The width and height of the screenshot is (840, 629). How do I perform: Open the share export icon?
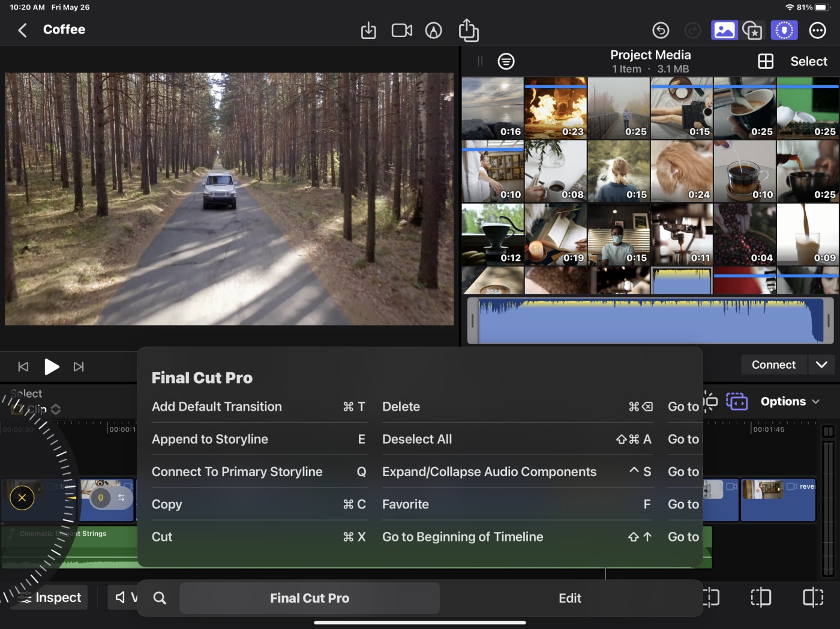click(x=469, y=30)
